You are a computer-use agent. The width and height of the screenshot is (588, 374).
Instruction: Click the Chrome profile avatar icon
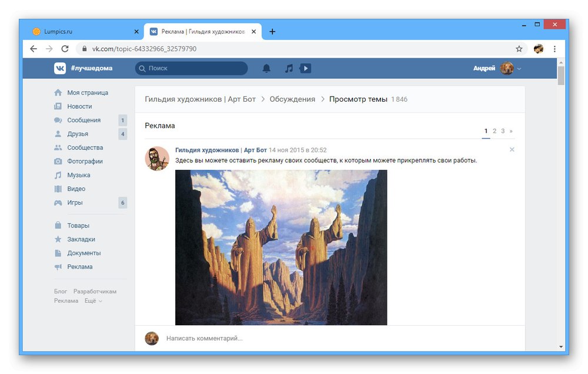click(x=539, y=49)
